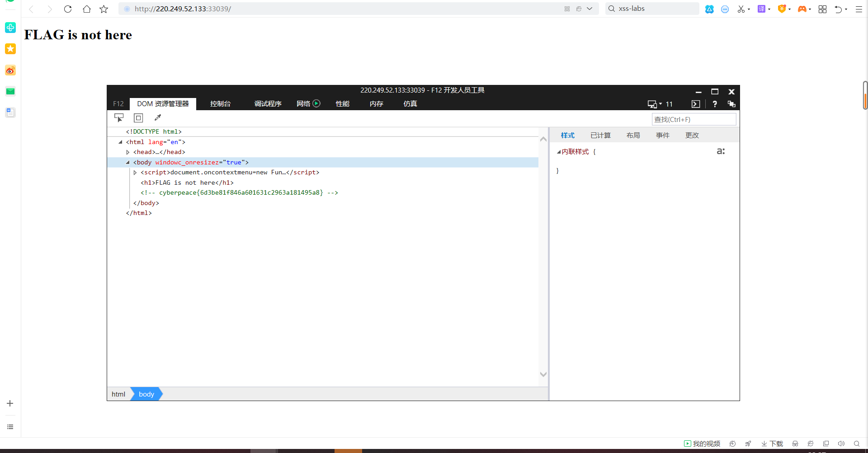Image resolution: width=868 pixels, height=453 pixels.
Task: Click the dock devtools window icon
Action: (x=731, y=104)
